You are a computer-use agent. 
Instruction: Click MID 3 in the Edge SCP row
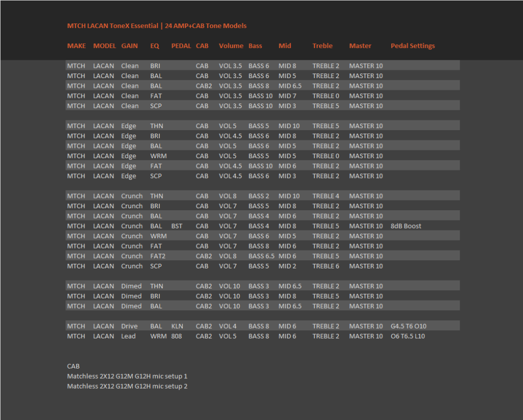tap(287, 176)
